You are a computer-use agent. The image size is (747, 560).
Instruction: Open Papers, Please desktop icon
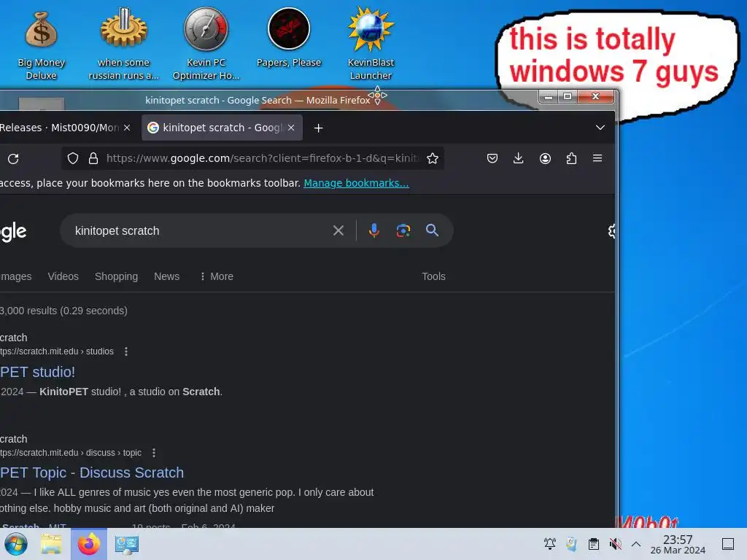click(x=289, y=38)
